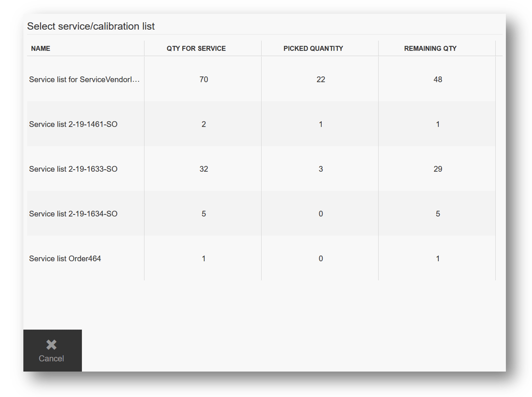Click quantity for service value 32
532x397 pixels.
pyautogui.click(x=203, y=169)
